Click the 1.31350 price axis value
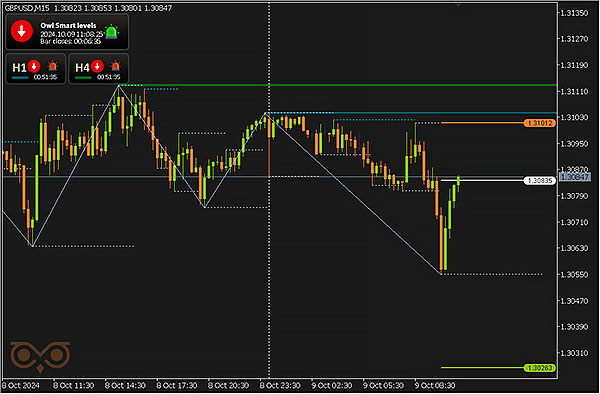Image resolution: width=600 pixels, height=394 pixels. coord(574,13)
